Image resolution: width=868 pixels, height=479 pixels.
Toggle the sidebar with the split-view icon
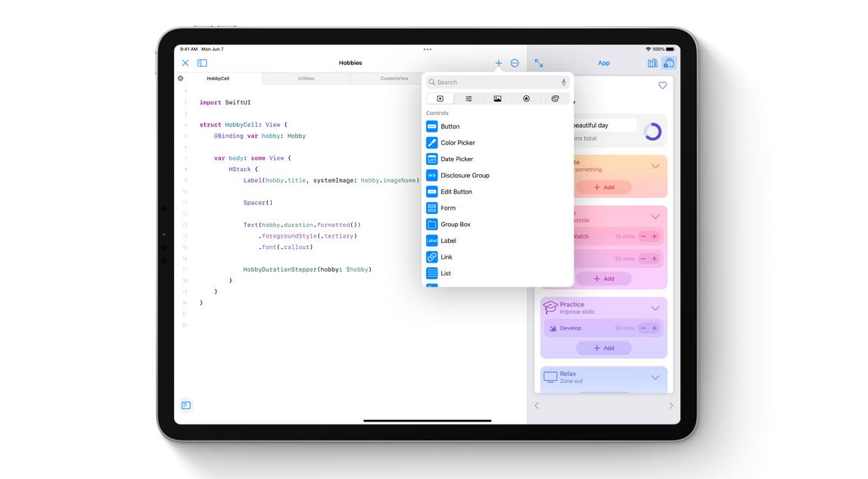point(201,62)
